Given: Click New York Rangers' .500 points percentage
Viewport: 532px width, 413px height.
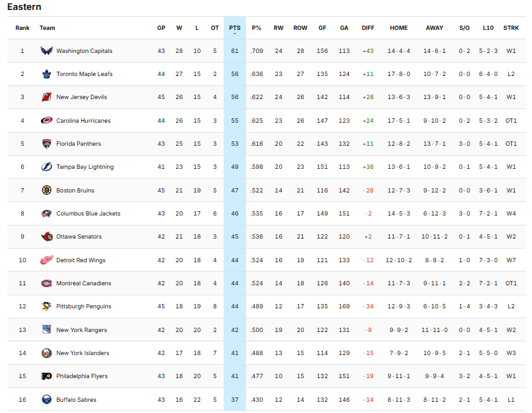Looking at the screenshot, I should click(257, 330).
